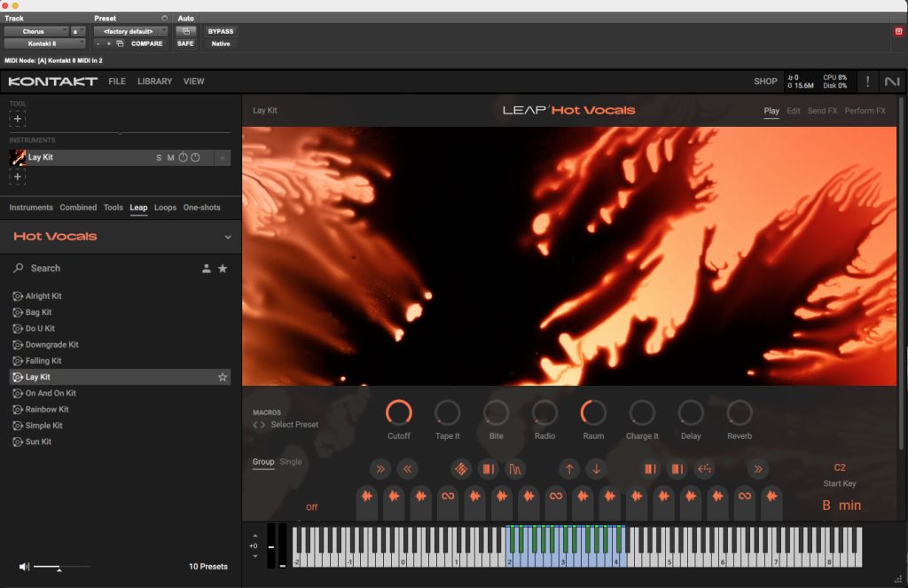The image size is (908, 588).
Task: Load the Alright Kit preset
Action: pos(43,296)
